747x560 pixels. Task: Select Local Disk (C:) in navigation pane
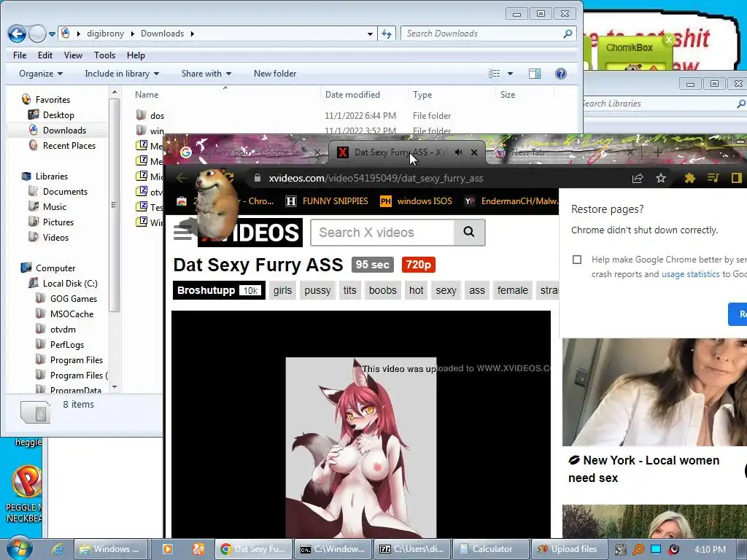pyautogui.click(x=69, y=283)
